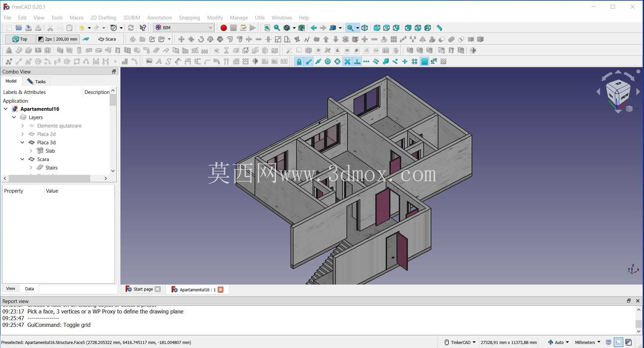Expand the Stairs tree item
The image size is (644, 348).
31,167
